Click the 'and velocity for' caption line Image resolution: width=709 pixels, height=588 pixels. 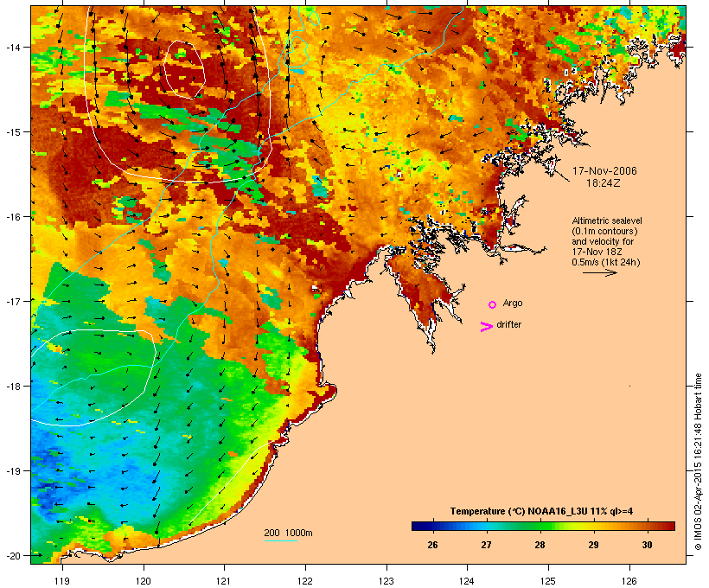[x=603, y=241]
